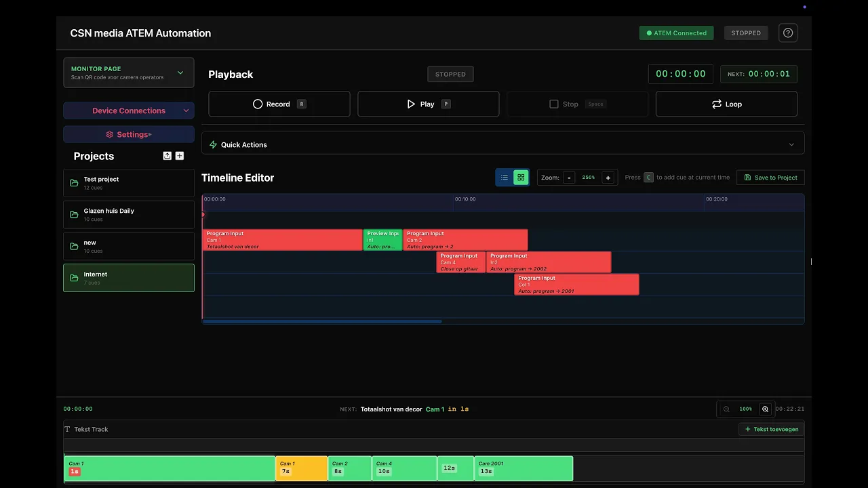Screen dimensions: 868x488
Task: Click the save disk icon in Save to Project
Action: point(748,178)
